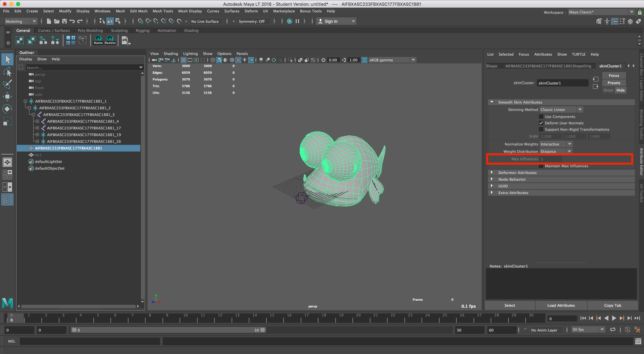Open the Mesh Tools menu
Viewport: 644px width, 354px height.
(162, 11)
